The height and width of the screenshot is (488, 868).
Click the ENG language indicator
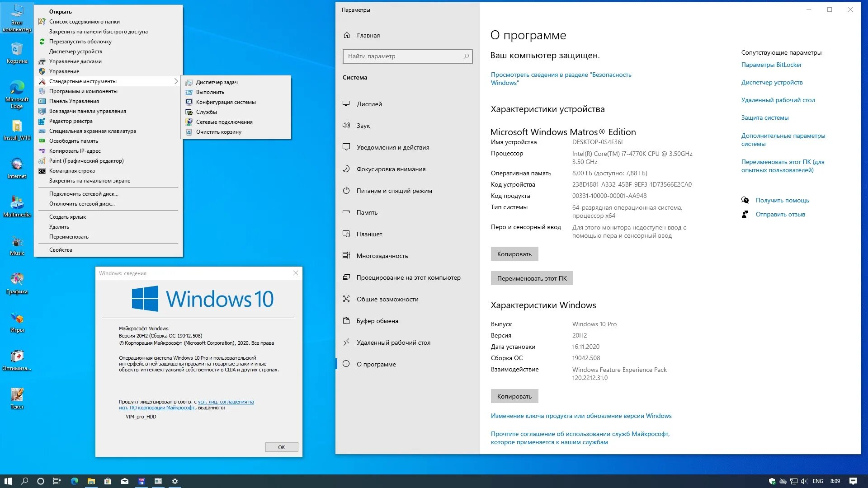[x=818, y=481]
